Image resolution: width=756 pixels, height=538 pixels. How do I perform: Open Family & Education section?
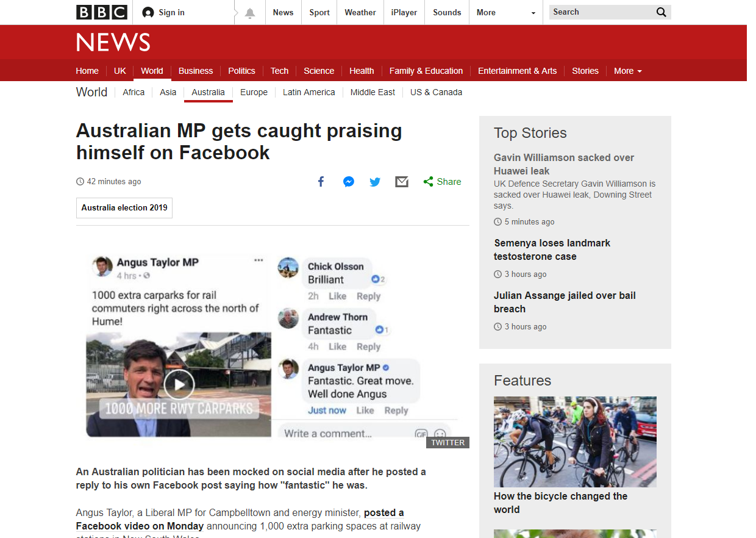pos(426,71)
